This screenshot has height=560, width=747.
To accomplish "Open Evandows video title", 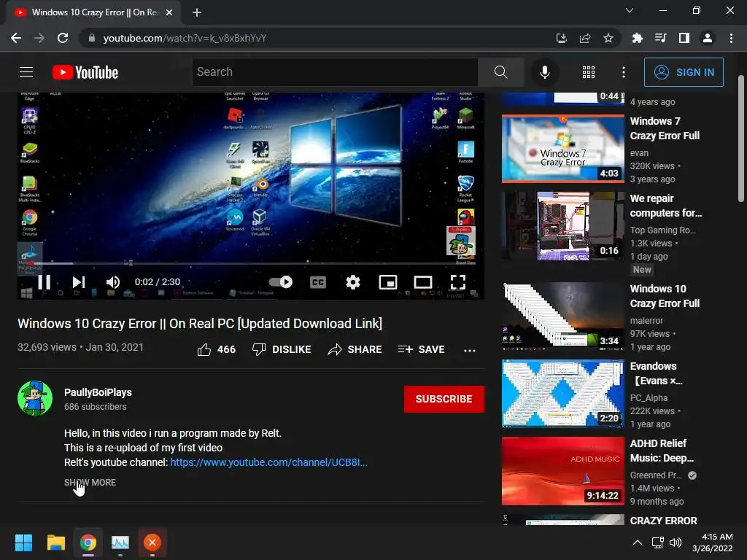I will coord(656,373).
